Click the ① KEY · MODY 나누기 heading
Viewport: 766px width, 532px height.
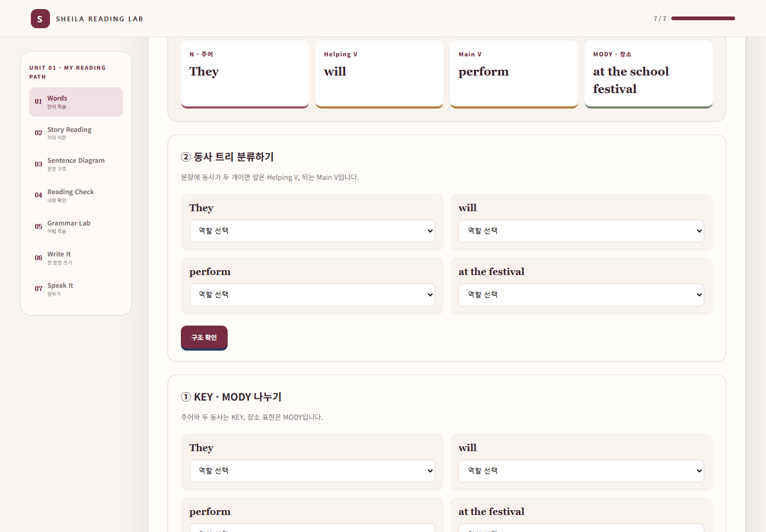tap(231, 397)
